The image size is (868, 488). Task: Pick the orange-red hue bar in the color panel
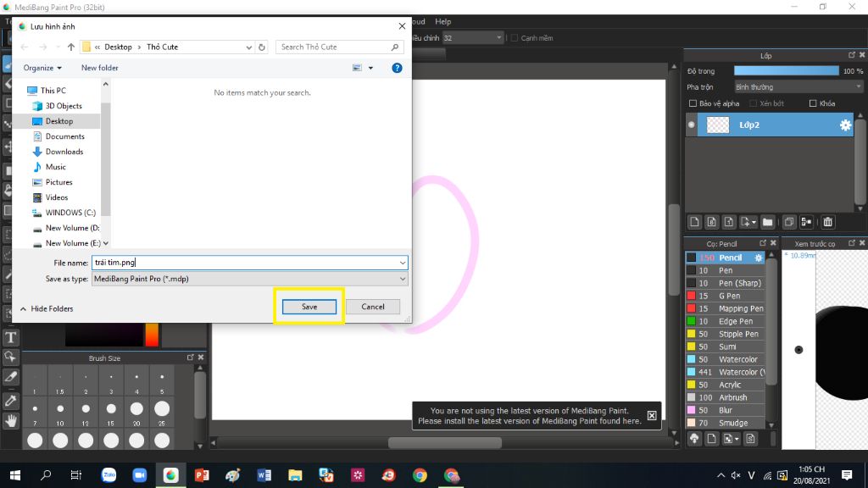click(x=152, y=335)
